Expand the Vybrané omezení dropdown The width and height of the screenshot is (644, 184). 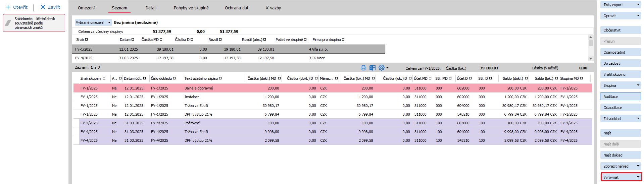pos(109,22)
